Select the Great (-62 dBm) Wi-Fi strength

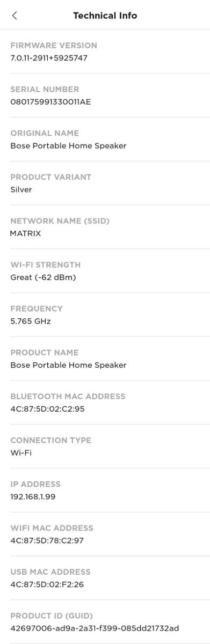click(43, 277)
